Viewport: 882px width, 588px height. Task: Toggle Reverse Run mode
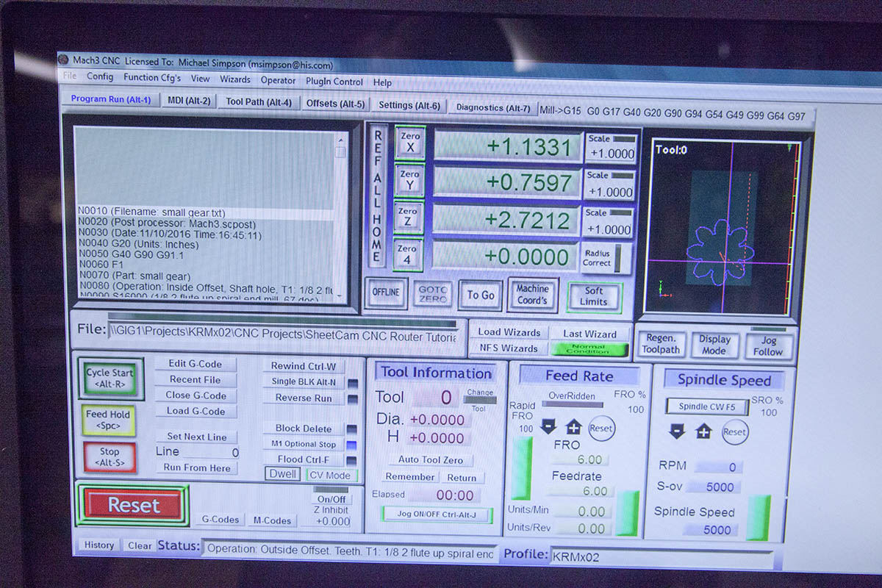click(352, 399)
